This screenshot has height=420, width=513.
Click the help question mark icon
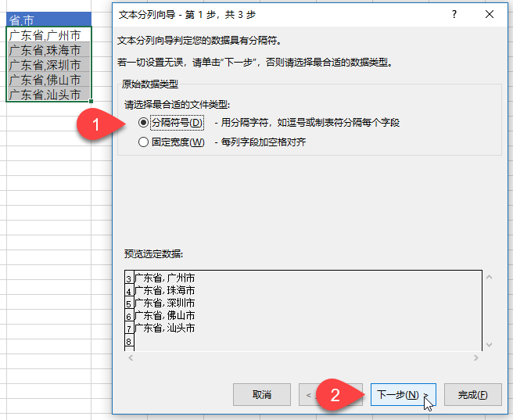click(x=454, y=14)
